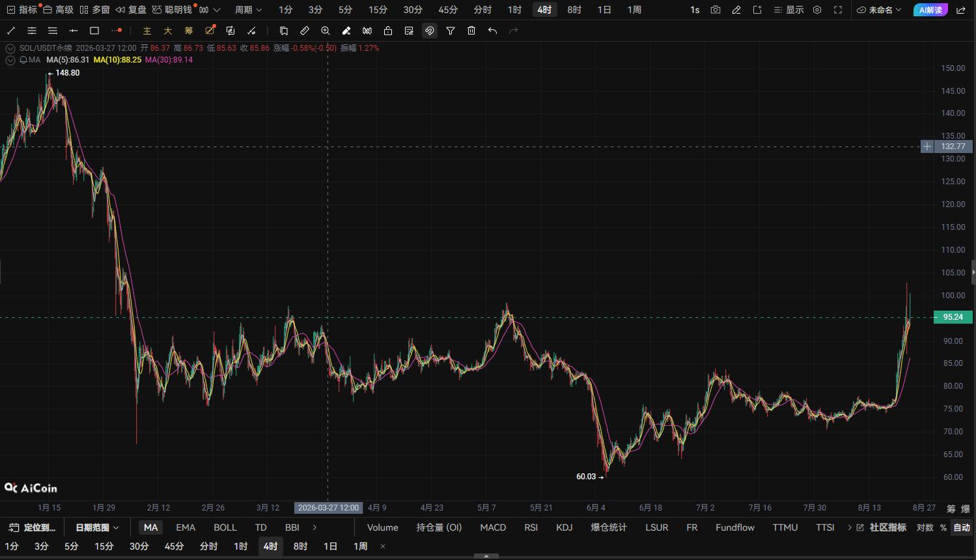Click the 1s interval button

[x=695, y=10]
